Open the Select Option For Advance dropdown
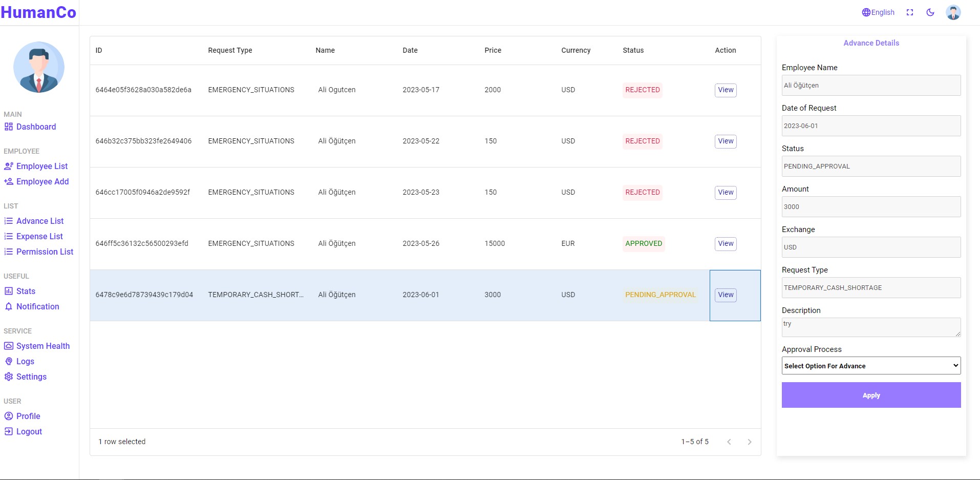 click(x=870, y=365)
